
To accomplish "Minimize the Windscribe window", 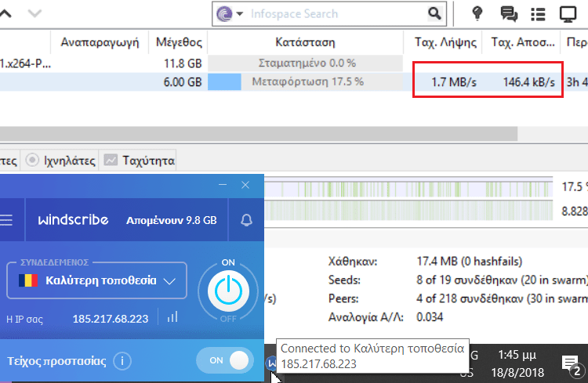I will (x=223, y=184).
